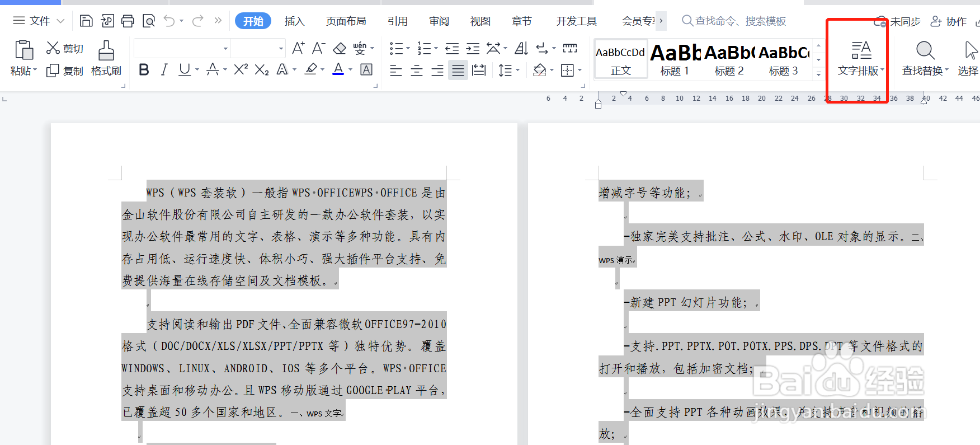The height and width of the screenshot is (445, 980).
Task: Toggle Italic formatting
Action: click(x=164, y=69)
